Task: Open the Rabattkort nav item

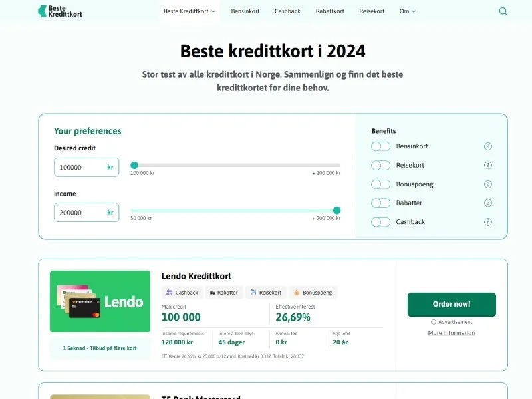Action: pos(330,11)
